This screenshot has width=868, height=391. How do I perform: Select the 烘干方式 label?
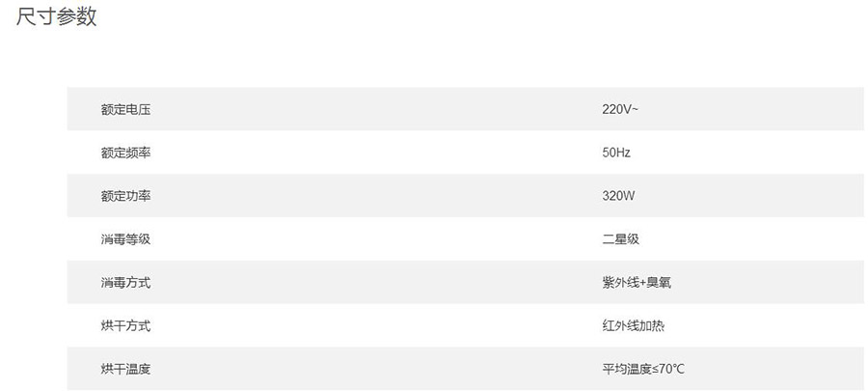coord(125,325)
